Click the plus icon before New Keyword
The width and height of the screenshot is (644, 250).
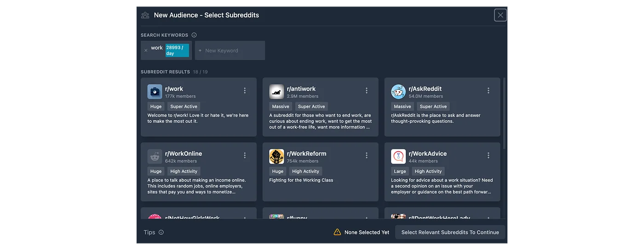[x=200, y=51]
